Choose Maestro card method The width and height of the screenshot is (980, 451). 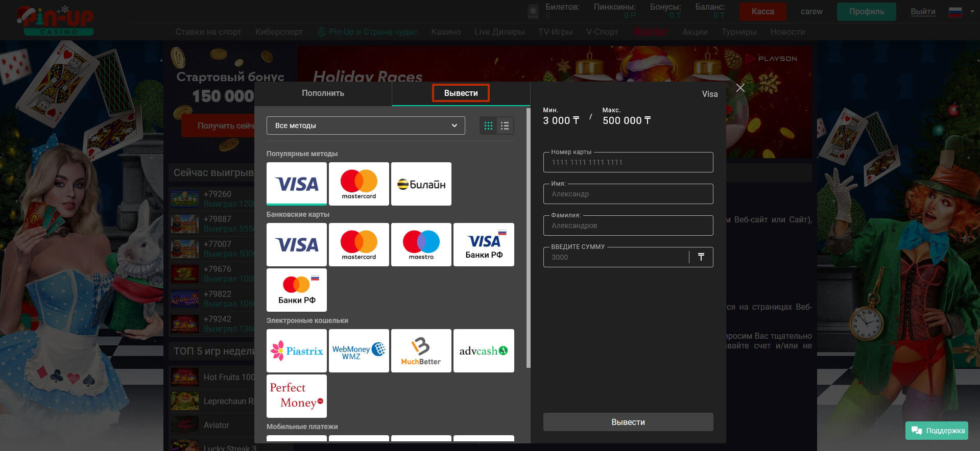tap(421, 244)
